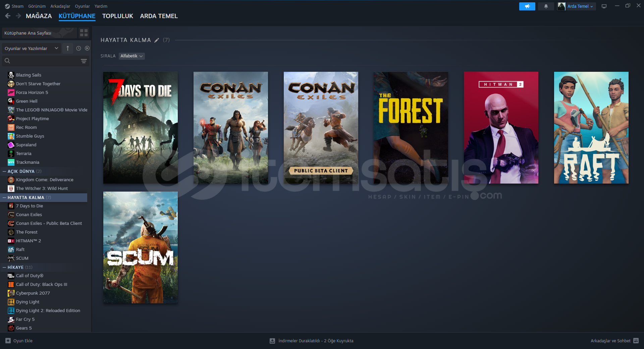Click the Dying Light game icon
The height and width of the screenshot is (349, 644).
coord(11,302)
